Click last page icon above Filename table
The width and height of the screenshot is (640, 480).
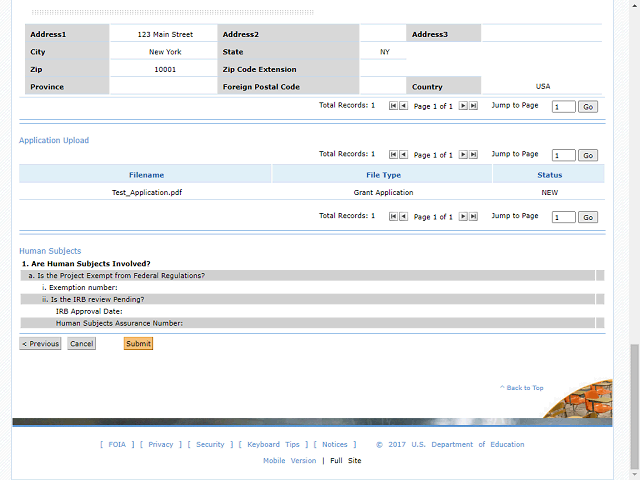click(x=473, y=155)
